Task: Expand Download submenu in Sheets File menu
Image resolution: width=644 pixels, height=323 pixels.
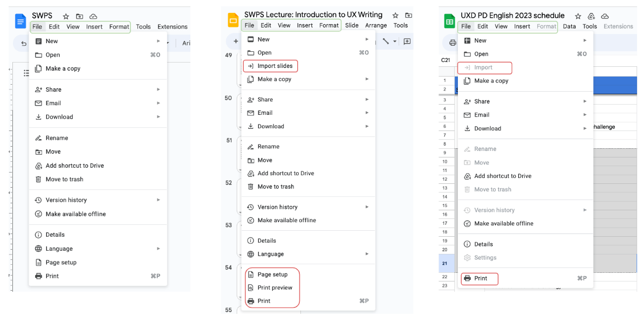Action: coord(585,128)
